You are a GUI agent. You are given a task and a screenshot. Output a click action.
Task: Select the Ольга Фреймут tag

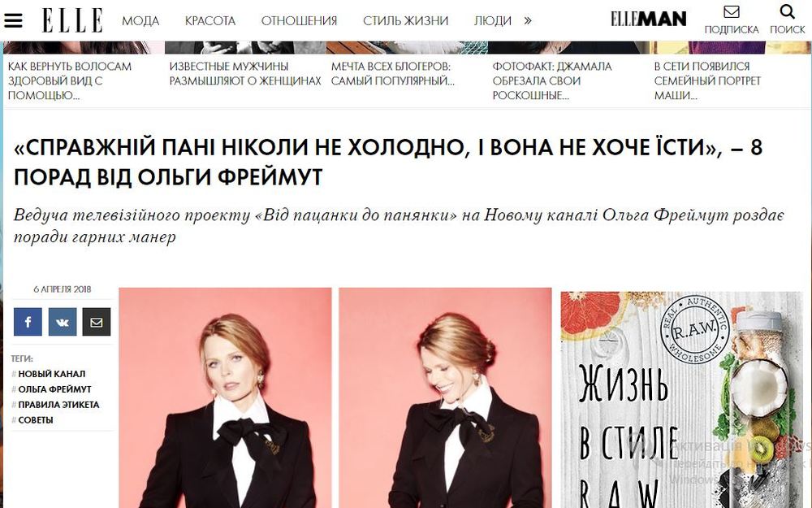(55, 389)
